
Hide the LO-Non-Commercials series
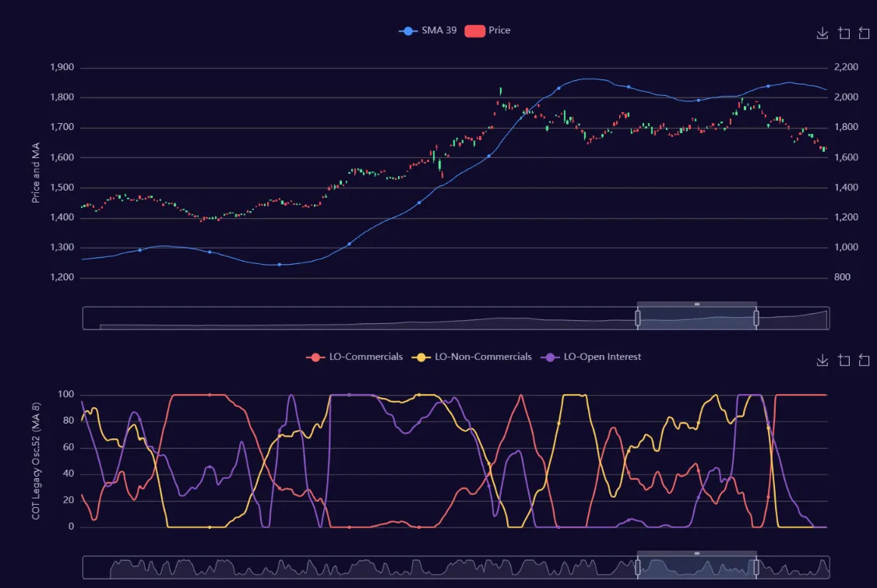pyautogui.click(x=471, y=357)
